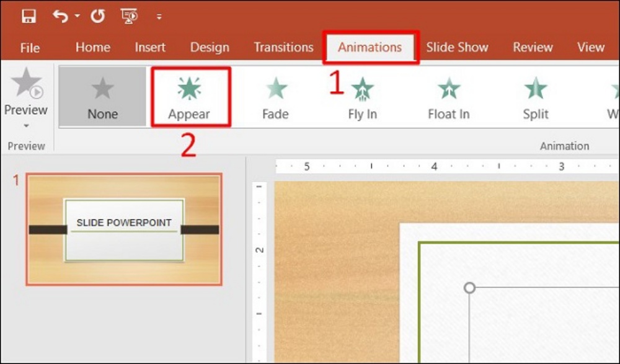Switch to the Insert tab
The width and height of the screenshot is (620, 364).
pos(150,47)
